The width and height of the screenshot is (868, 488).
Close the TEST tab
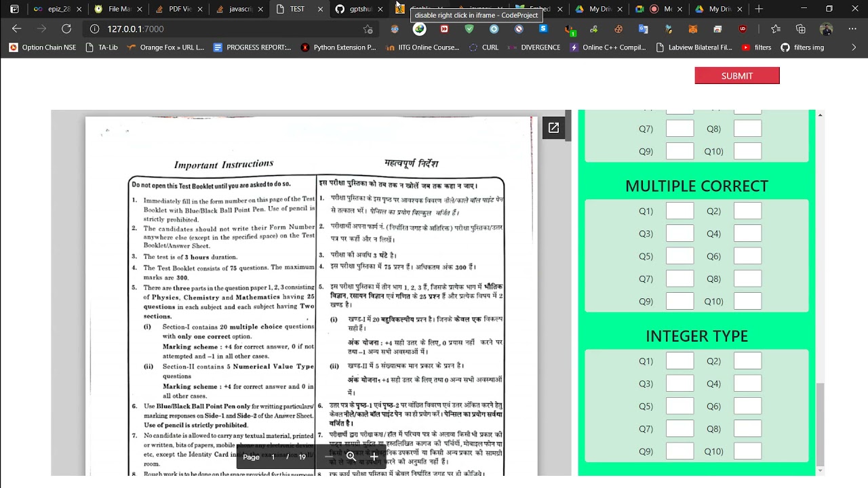321,9
